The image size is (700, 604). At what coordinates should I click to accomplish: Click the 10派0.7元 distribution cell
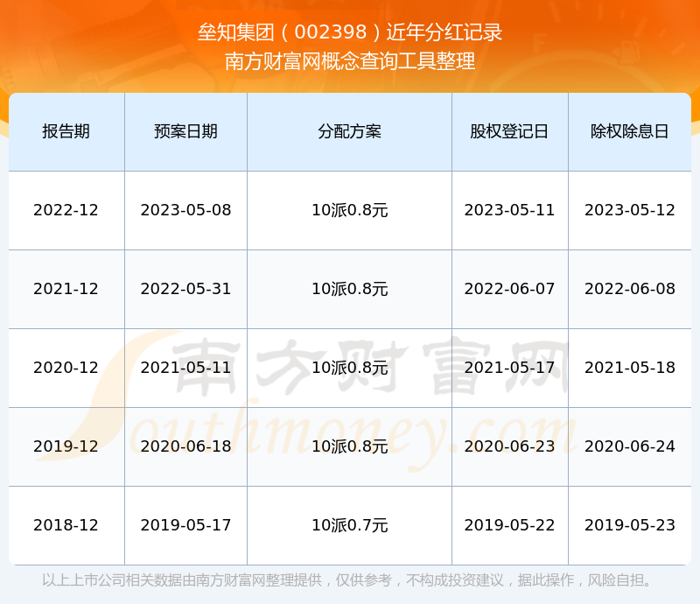tap(349, 525)
